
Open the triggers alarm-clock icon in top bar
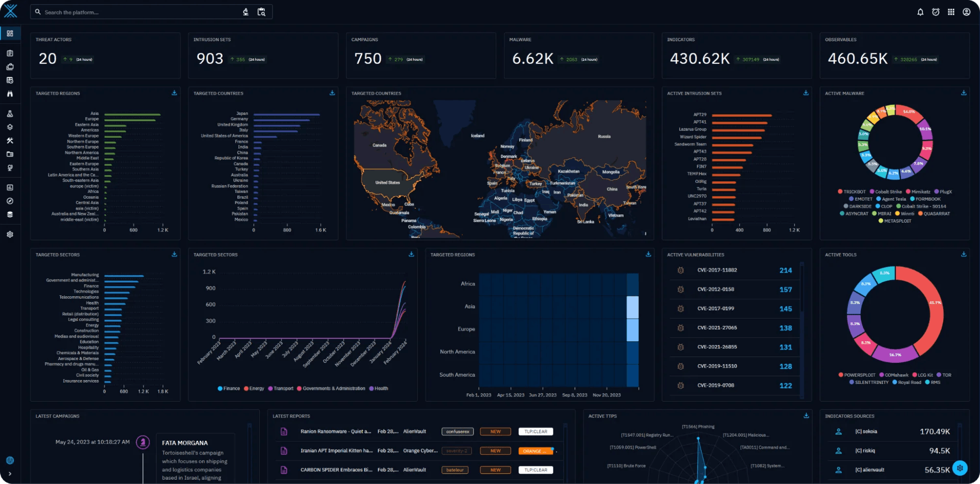935,12
